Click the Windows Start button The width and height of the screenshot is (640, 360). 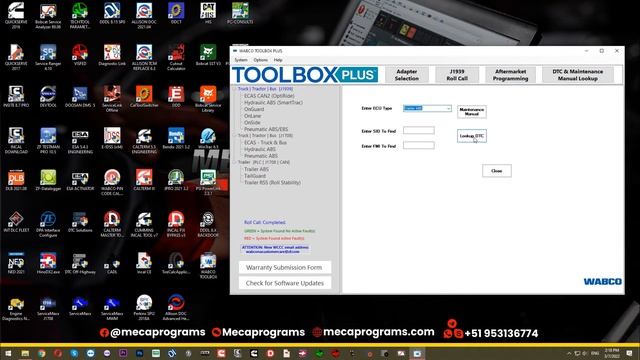point(8,353)
